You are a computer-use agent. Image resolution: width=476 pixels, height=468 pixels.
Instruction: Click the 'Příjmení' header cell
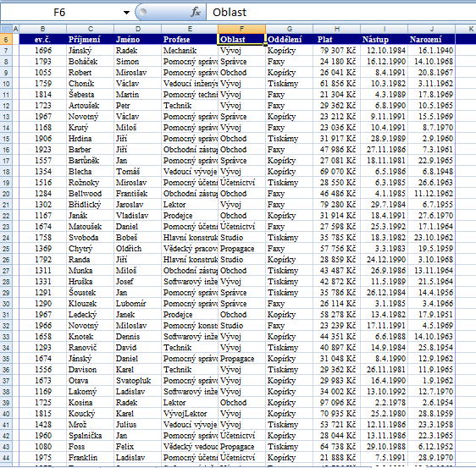pos(90,40)
